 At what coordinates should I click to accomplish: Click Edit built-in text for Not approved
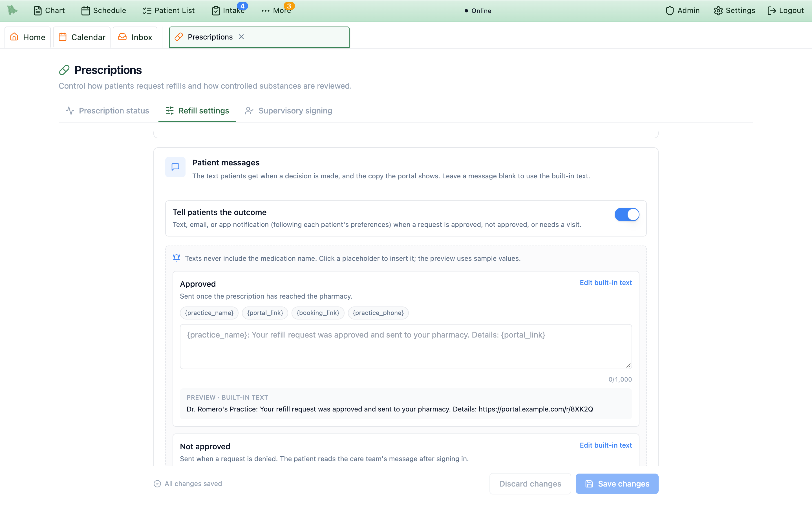(x=606, y=445)
